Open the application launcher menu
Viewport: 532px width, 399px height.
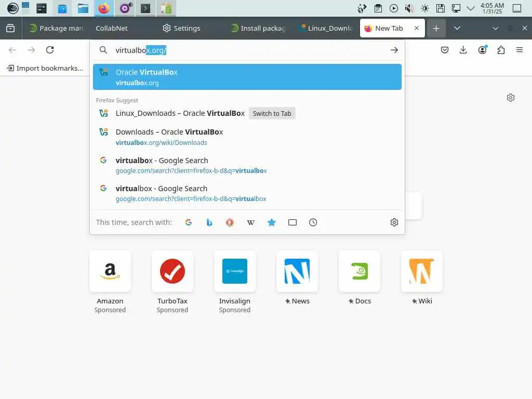point(12,8)
